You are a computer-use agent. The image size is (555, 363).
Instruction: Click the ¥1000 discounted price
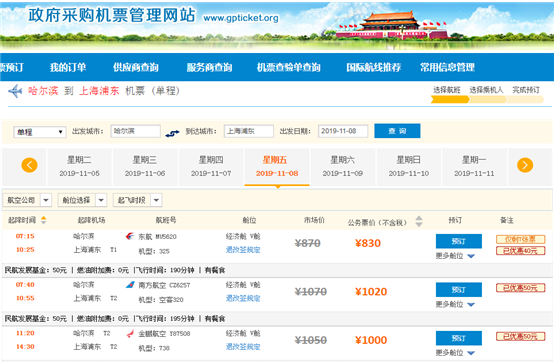click(371, 340)
